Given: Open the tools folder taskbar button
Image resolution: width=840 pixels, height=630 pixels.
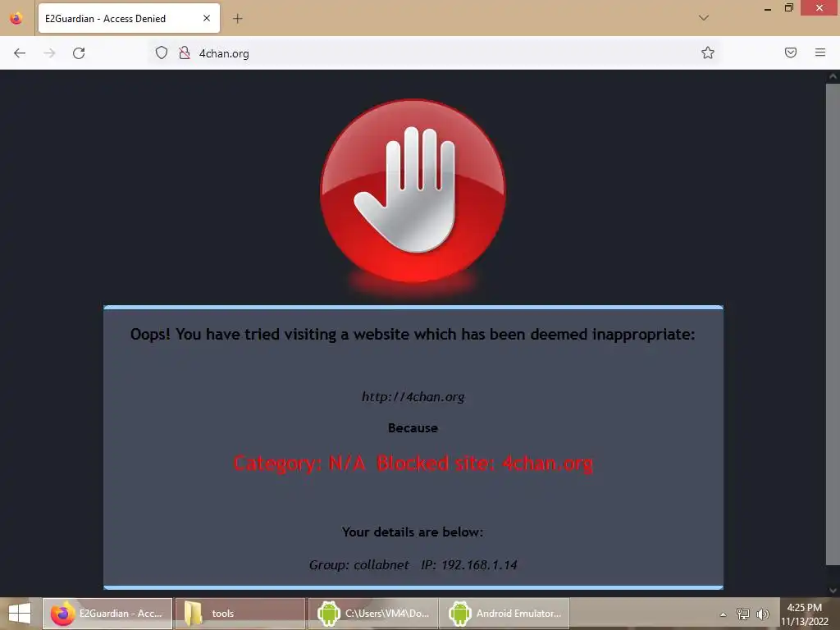Looking at the screenshot, I should click(240, 614).
